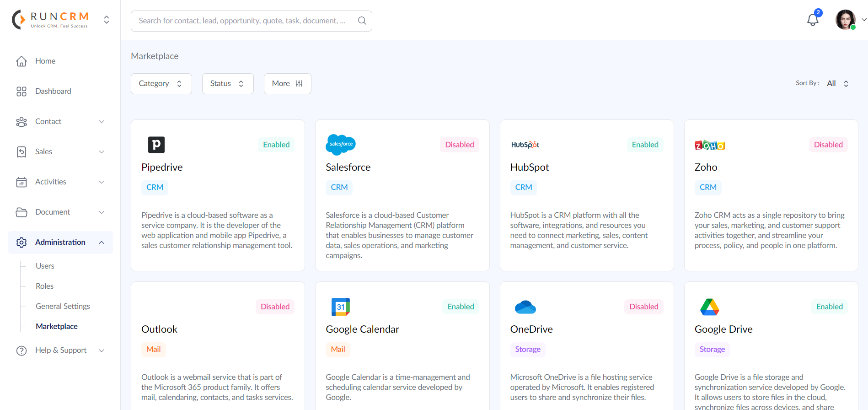
Task: Click the Salesforce cloud logo
Action: tap(340, 145)
